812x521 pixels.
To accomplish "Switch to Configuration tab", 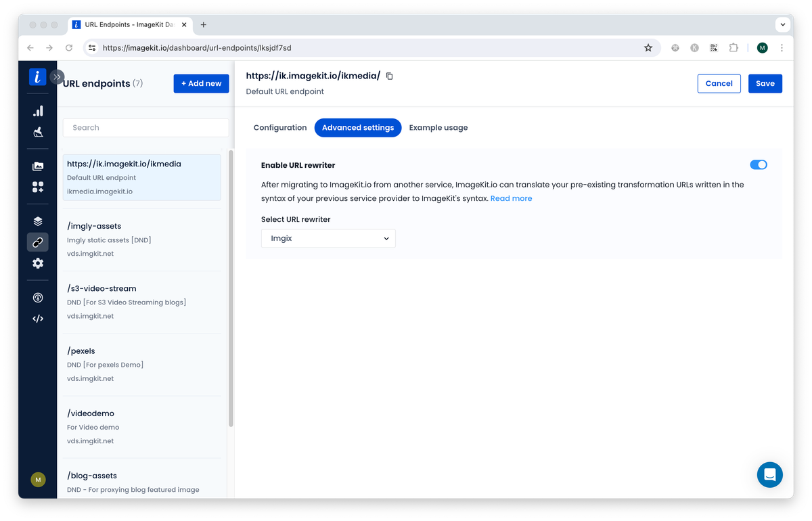I will point(280,127).
